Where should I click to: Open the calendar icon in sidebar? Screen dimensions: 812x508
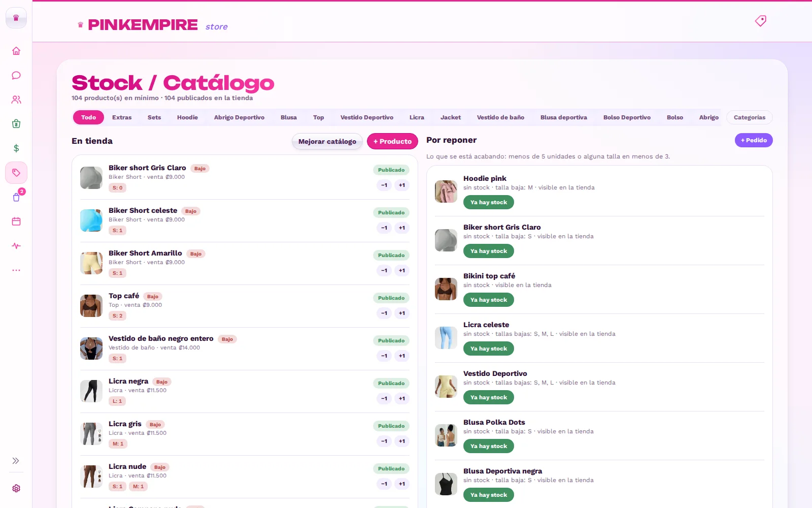pyautogui.click(x=16, y=221)
